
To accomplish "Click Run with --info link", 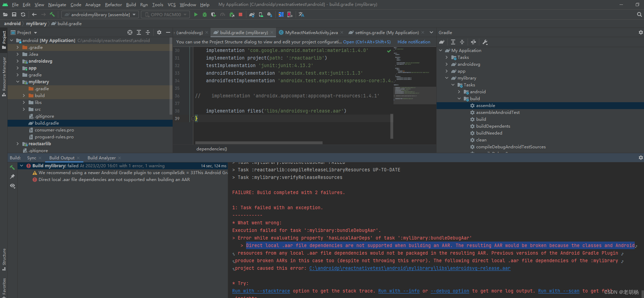I will (399, 291).
